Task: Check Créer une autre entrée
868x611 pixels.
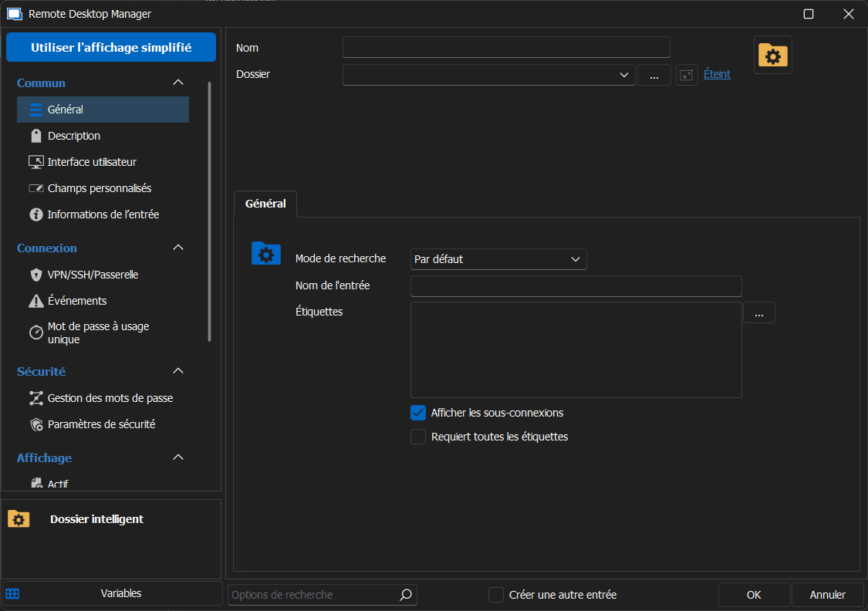Action: (496, 595)
